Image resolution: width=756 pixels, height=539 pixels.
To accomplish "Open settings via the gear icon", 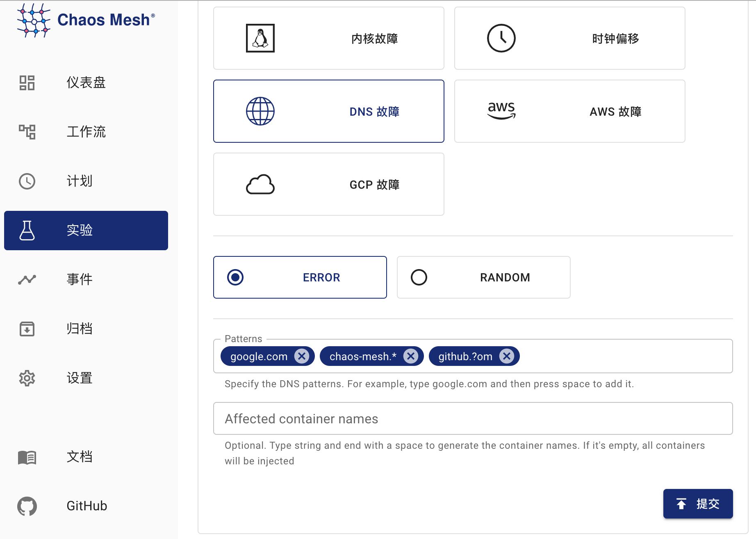I will 27,378.
